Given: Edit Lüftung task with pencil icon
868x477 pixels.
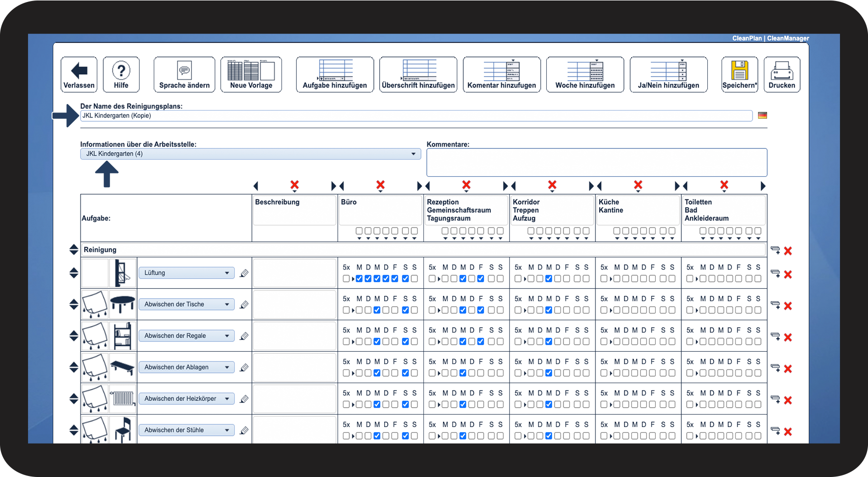Looking at the screenshot, I should (x=244, y=273).
